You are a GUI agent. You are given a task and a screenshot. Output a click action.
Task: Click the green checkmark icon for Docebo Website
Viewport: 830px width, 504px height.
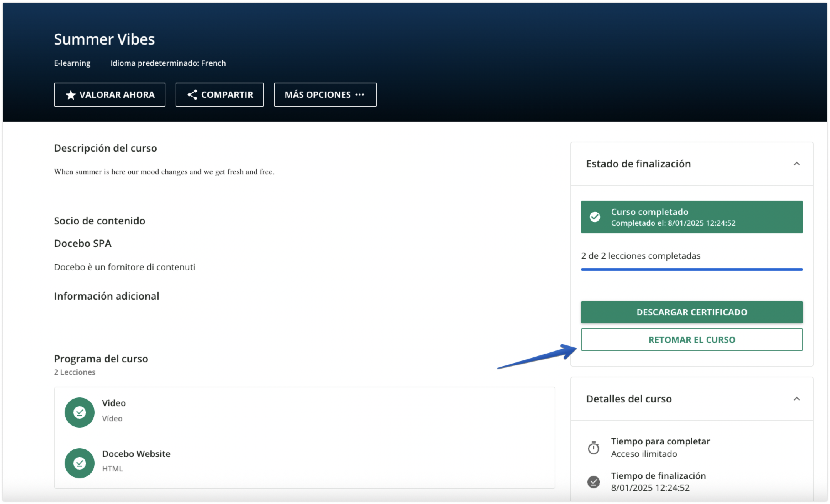80,463
